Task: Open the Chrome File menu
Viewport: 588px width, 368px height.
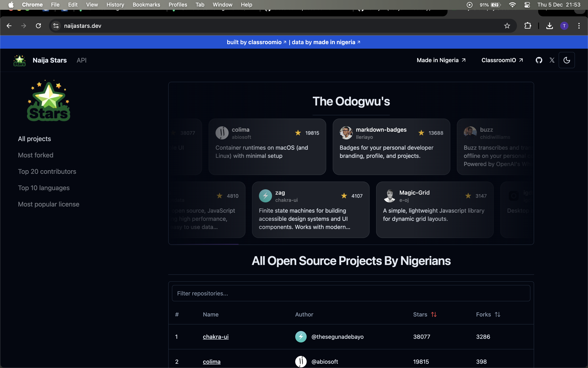Action: (55, 5)
